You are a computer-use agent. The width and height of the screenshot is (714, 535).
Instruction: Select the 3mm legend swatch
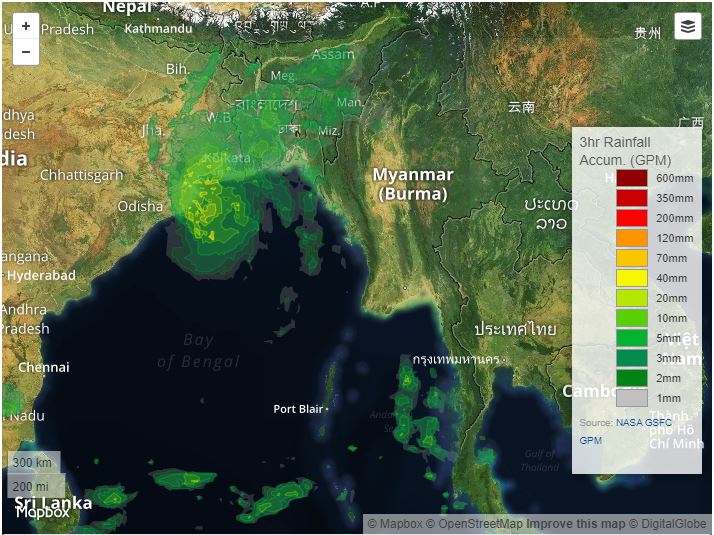(632, 358)
